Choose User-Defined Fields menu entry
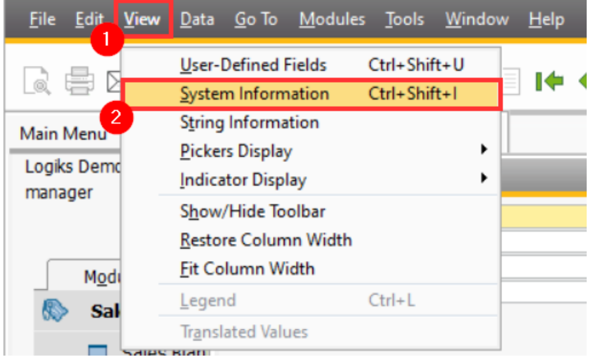This screenshot has width=602, height=364. (x=253, y=65)
